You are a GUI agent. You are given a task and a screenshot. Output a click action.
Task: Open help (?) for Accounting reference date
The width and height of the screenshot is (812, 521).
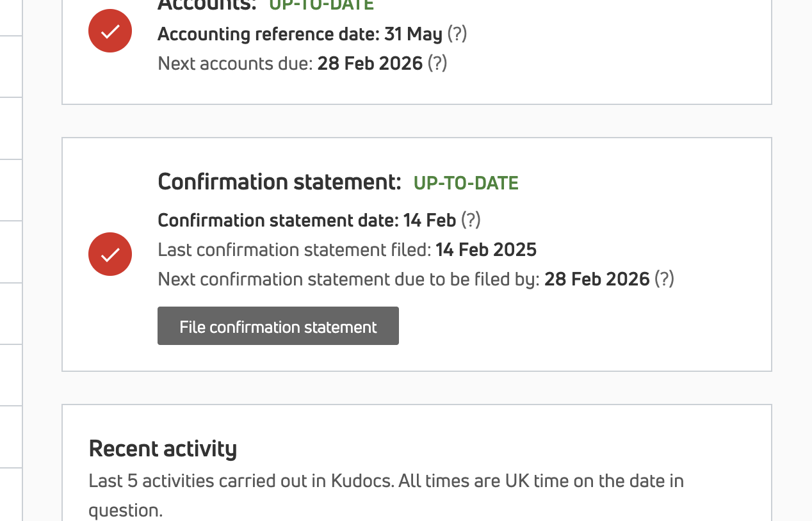click(457, 33)
